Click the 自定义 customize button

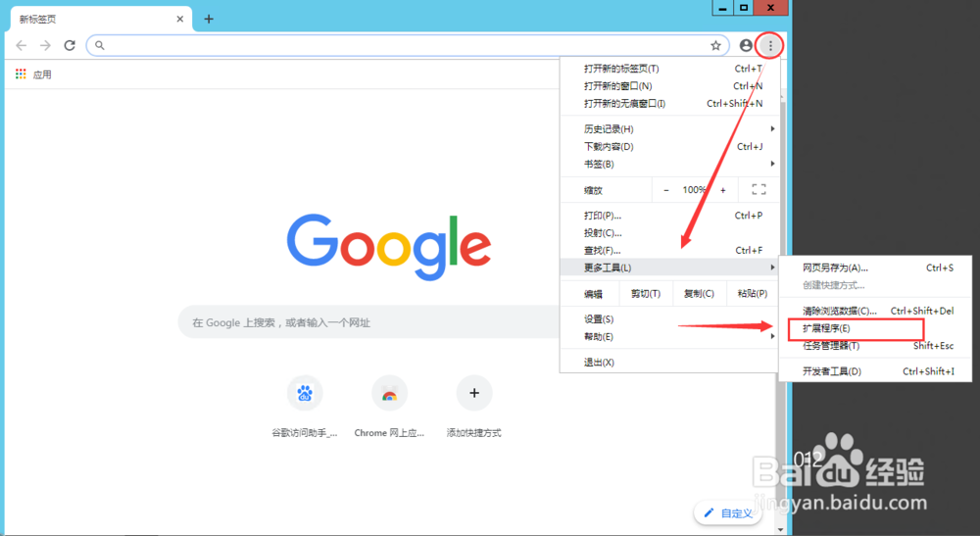(728, 512)
